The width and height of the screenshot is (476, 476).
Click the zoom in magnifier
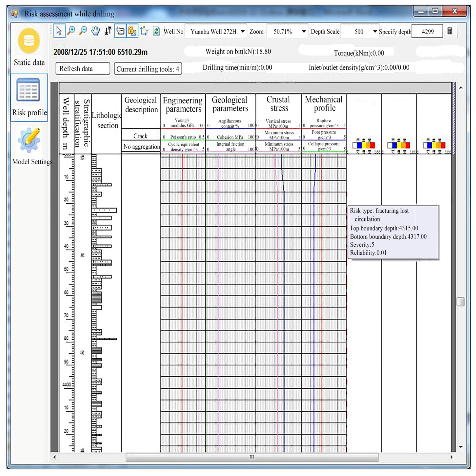click(x=71, y=31)
